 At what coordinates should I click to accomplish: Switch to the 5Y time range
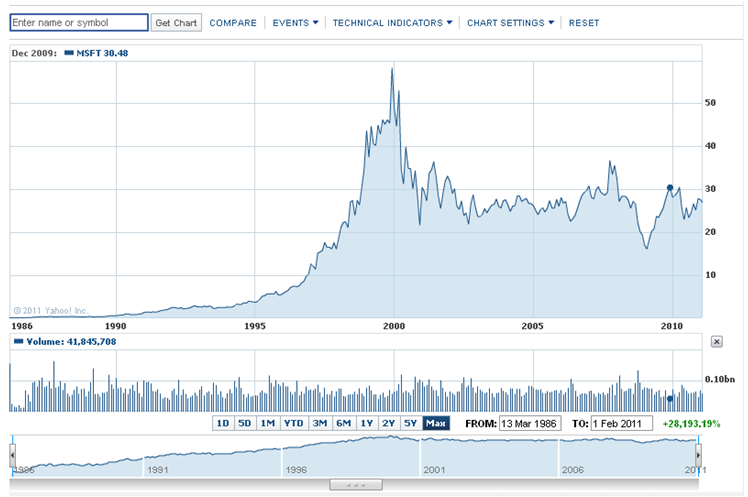click(x=411, y=423)
